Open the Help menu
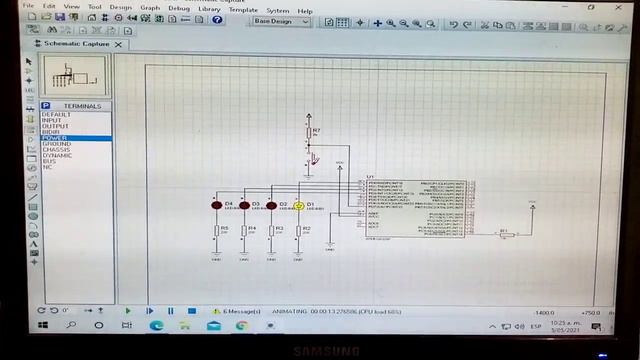 pos(305,11)
